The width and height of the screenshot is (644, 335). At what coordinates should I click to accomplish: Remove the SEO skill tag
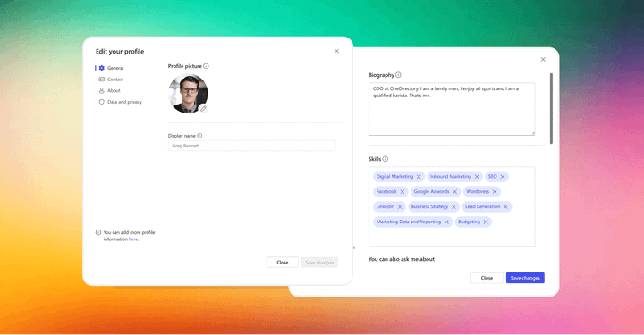(503, 177)
